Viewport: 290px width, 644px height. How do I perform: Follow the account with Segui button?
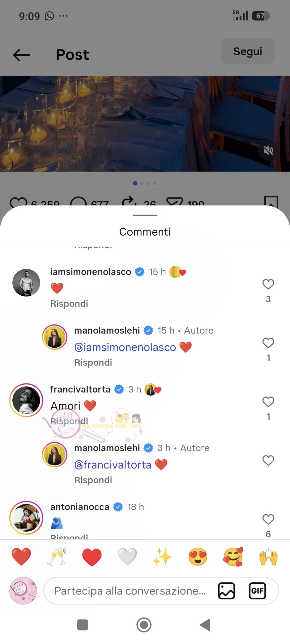point(248,51)
